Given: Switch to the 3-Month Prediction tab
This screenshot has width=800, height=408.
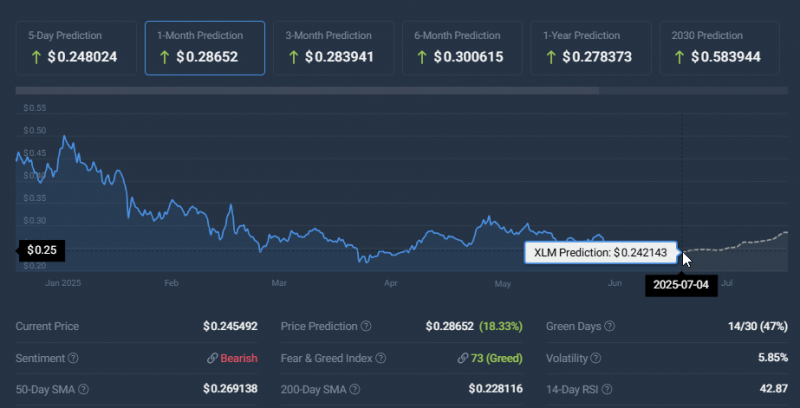Looking at the screenshot, I should pos(333,47).
